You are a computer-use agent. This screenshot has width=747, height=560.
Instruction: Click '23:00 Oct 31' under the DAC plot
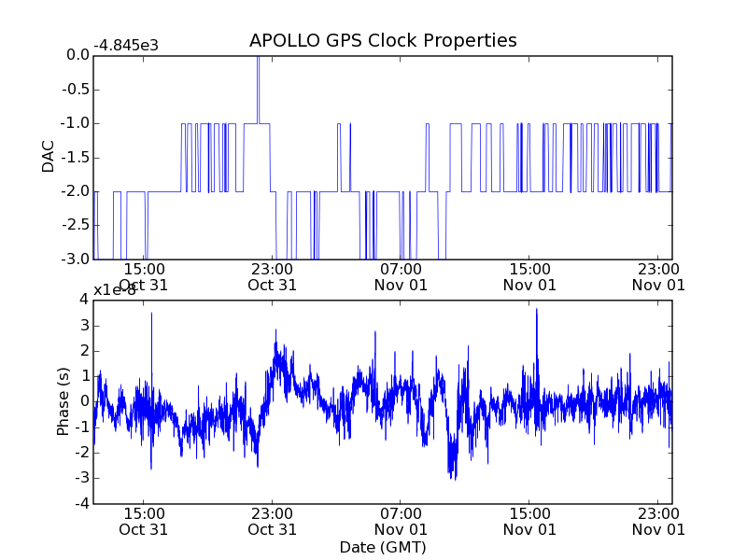point(272,277)
